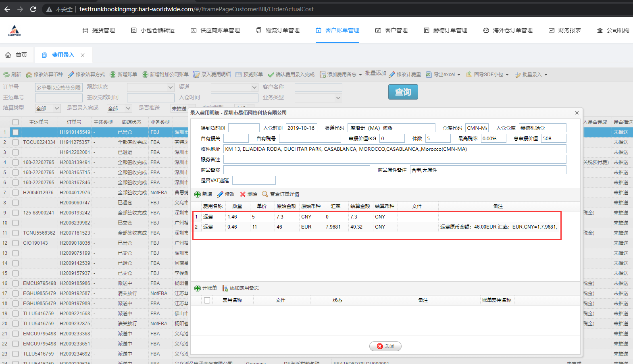Image resolution: width=633 pixels, height=364 pixels.
Task: Click the 修改 pencil edit icon in dialog
Action: tap(220, 194)
